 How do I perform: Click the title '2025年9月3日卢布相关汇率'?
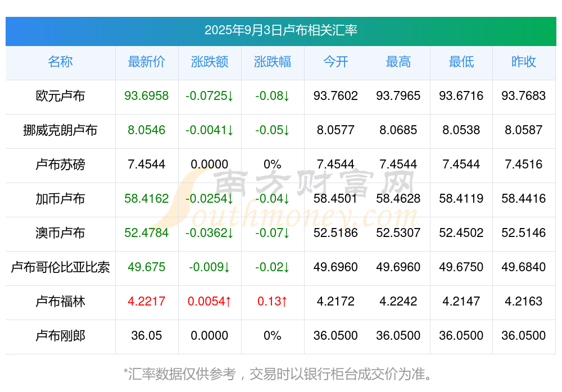point(280,30)
